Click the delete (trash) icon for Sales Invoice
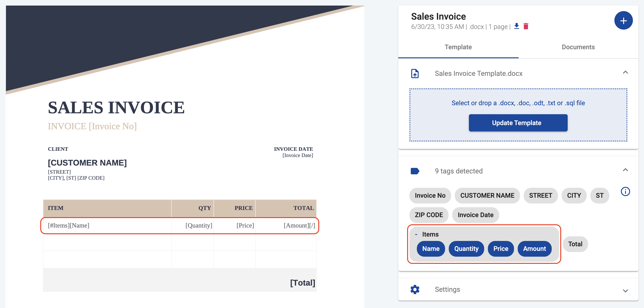Viewport: 644px width, 308px height. (x=526, y=26)
